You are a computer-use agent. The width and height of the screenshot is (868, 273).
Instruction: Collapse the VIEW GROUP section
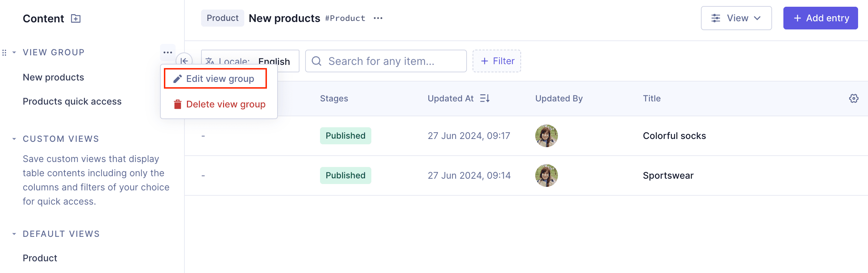[x=14, y=52]
